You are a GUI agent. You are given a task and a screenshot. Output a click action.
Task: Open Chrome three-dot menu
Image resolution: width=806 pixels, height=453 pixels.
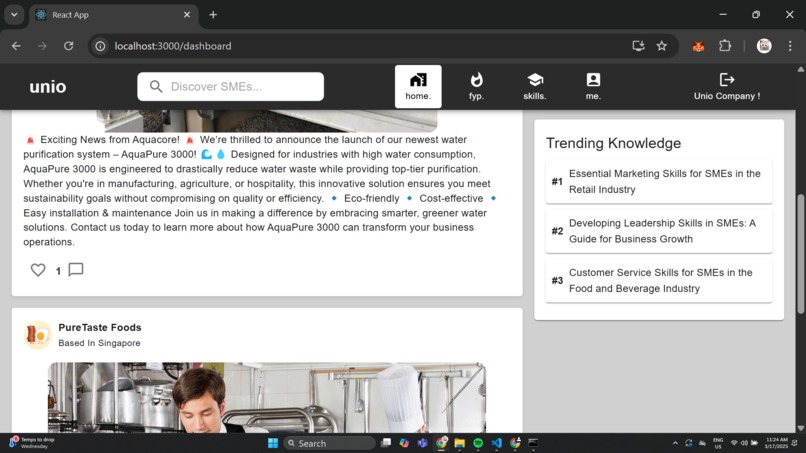tap(790, 46)
